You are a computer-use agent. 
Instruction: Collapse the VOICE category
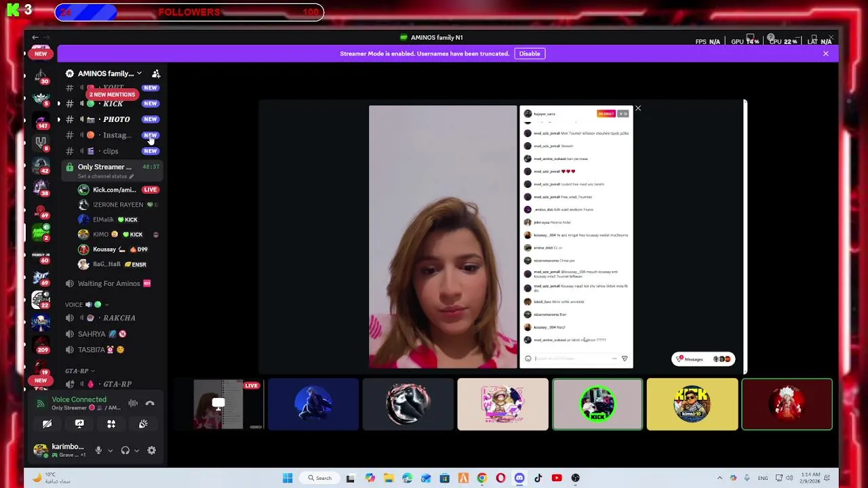click(87, 305)
